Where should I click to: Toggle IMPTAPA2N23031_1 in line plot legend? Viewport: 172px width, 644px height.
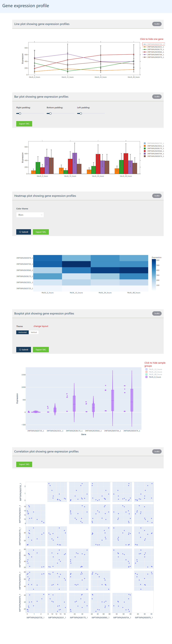point(153,47)
